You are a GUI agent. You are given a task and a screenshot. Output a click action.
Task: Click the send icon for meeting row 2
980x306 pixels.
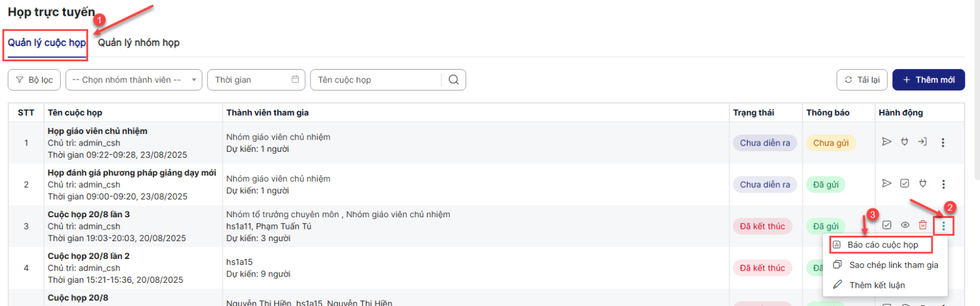coord(886,184)
